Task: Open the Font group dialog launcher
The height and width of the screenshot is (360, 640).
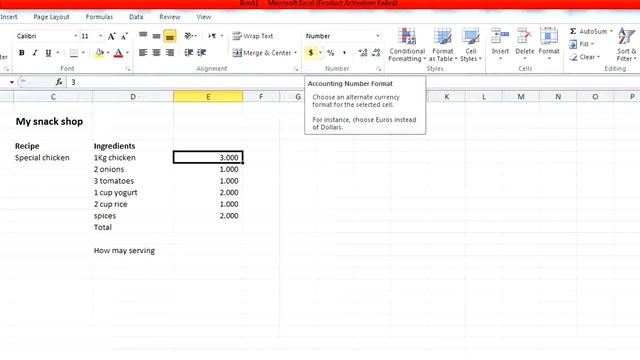Action: click(x=128, y=69)
